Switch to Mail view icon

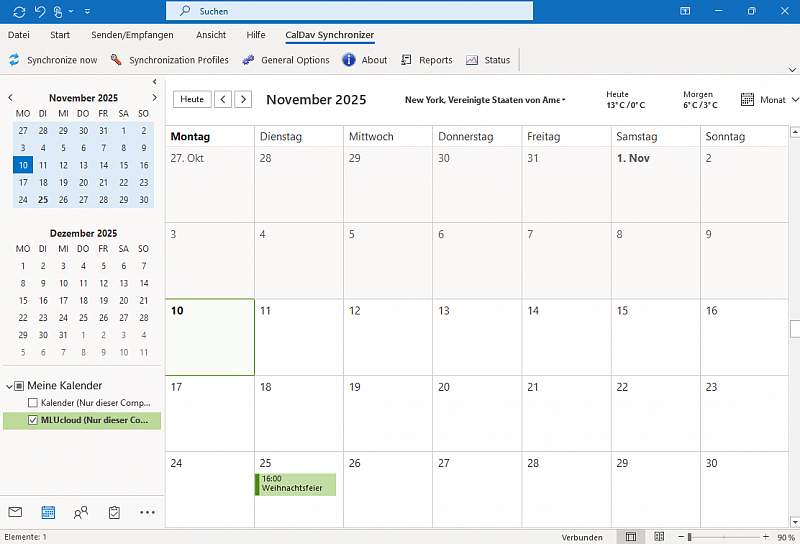coord(15,512)
